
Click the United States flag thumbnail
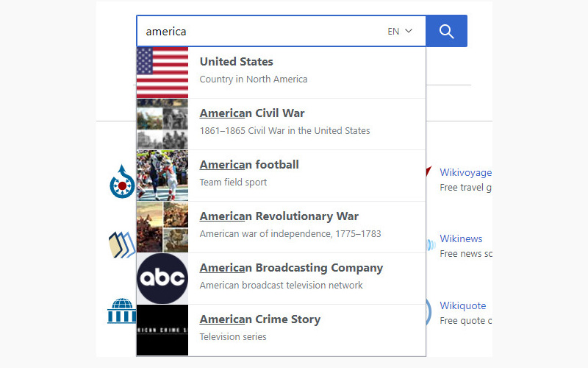pos(162,72)
